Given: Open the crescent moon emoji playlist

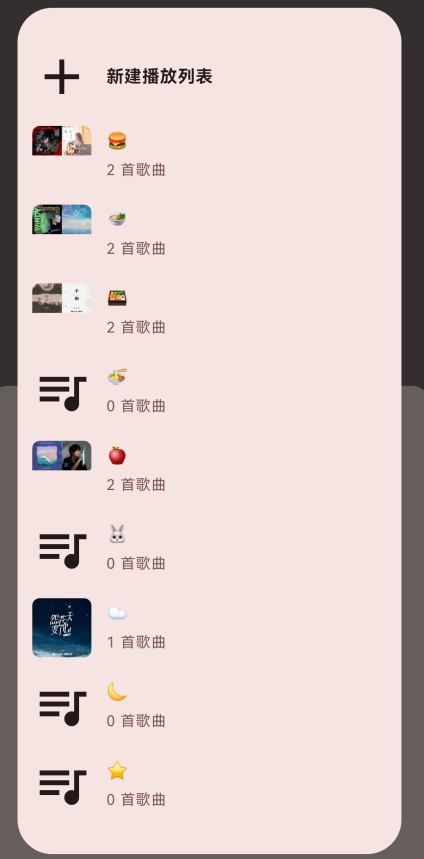Looking at the screenshot, I should [209, 707].
